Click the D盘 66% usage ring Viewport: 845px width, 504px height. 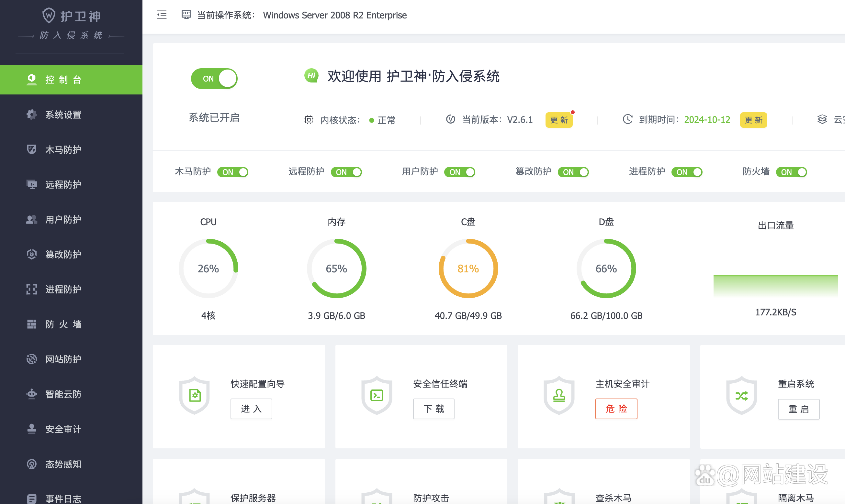606,268
